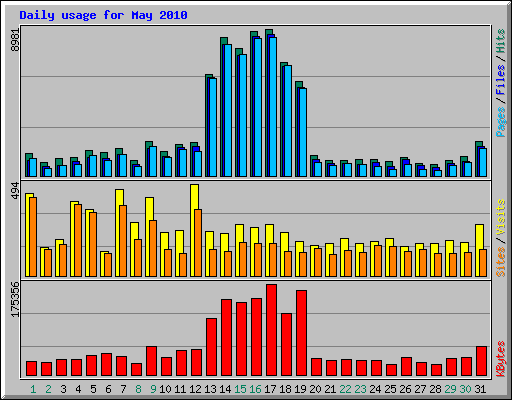
Task: Click the light blue Pages bar for day 14
Action: tap(228, 110)
